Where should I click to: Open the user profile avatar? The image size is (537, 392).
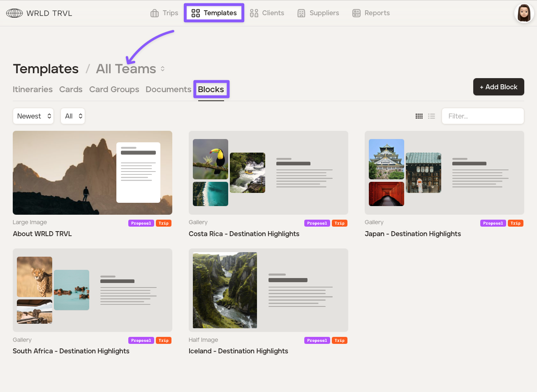(524, 13)
